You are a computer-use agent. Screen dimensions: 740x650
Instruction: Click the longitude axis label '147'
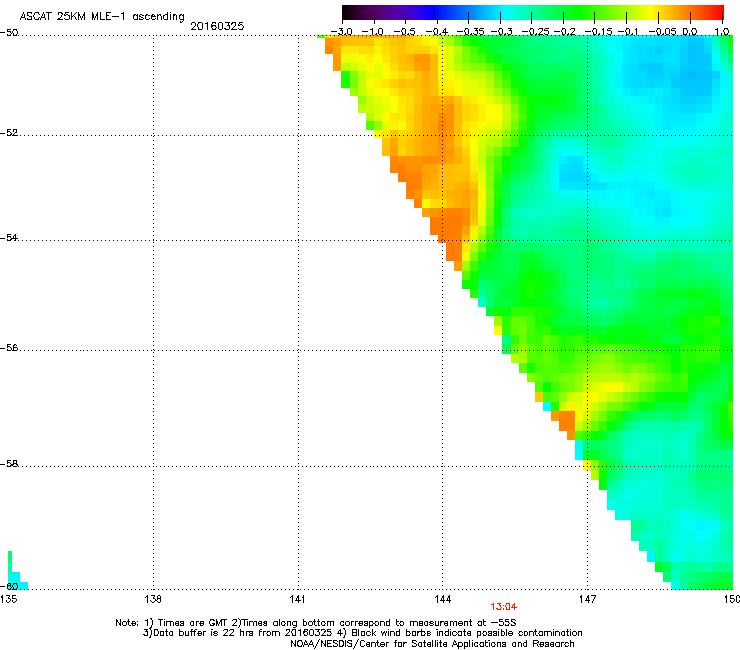tap(588, 599)
